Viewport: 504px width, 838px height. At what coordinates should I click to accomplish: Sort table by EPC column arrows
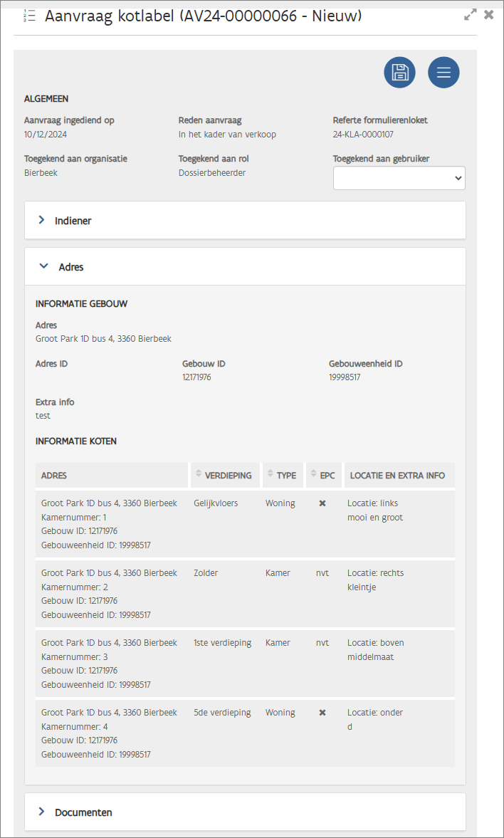[314, 475]
